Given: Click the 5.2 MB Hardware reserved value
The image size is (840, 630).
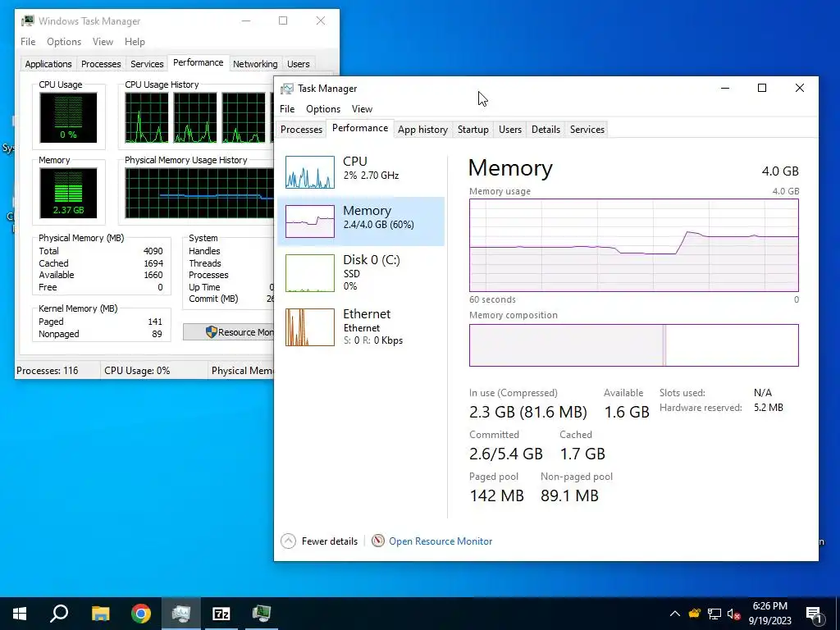Looking at the screenshot, I should coord(768,408).
